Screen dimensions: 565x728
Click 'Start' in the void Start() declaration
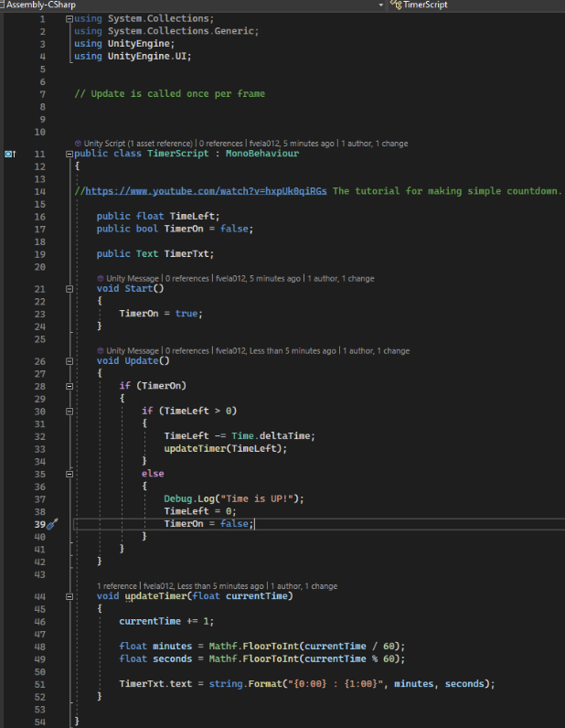point(138,289)
